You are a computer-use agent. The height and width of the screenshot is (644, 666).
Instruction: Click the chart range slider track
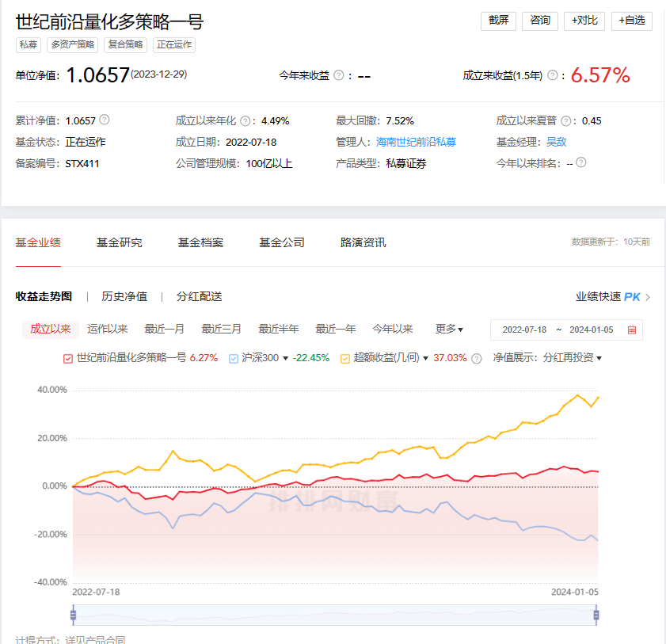click(x=335, y=615)
